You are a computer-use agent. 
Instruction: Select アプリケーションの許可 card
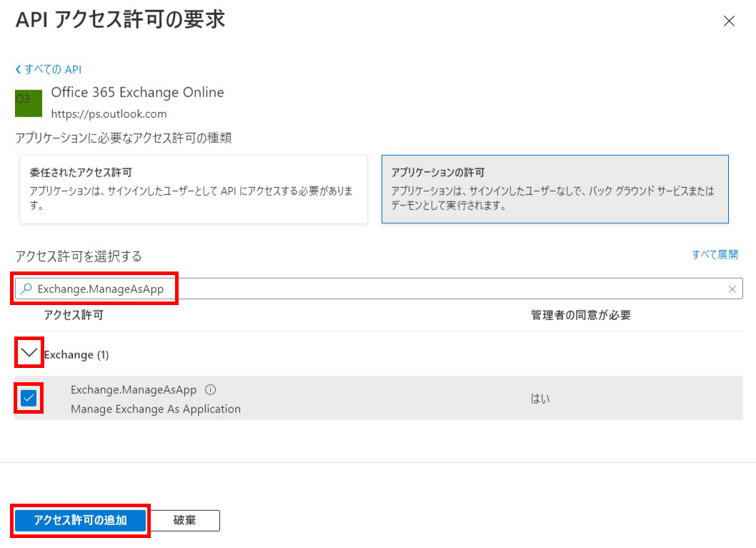tap(554, 189)
